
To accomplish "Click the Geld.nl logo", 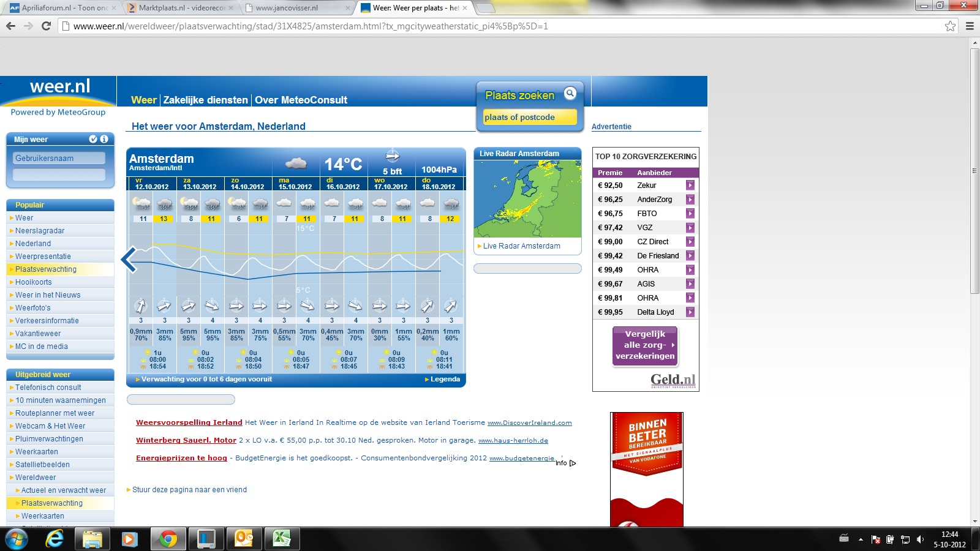I will [x=673, y=380].
